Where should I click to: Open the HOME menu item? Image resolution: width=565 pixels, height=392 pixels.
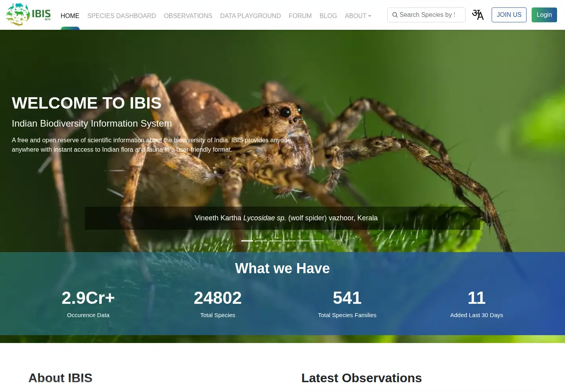coord(70,16)
